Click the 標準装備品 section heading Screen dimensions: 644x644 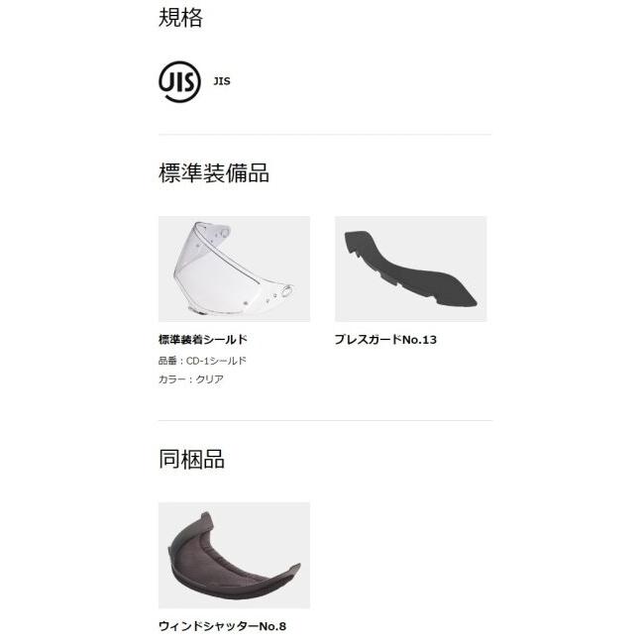214,172
